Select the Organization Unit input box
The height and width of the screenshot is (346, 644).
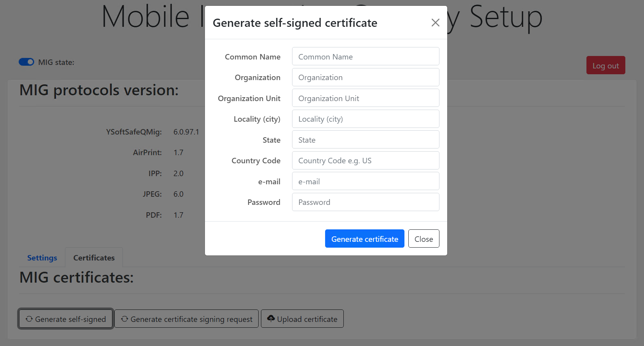(x=366, y=98)
